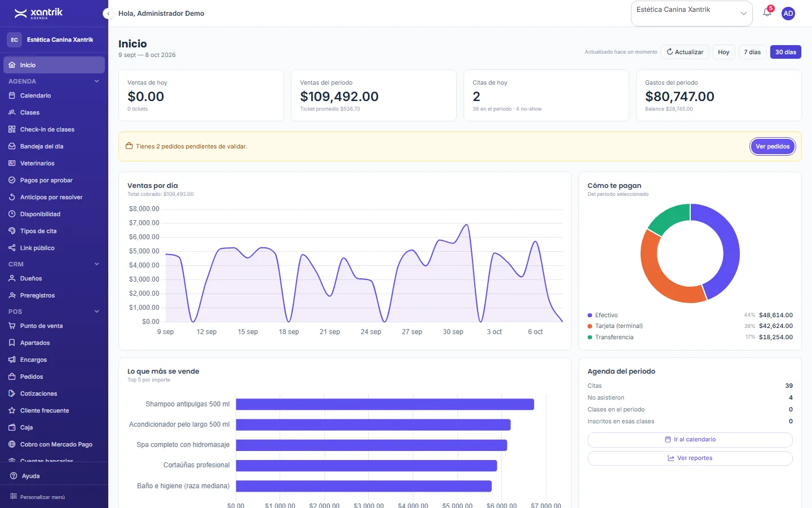Viewport: 812px width, 508px height.
Task: Select the 7 días period filter
Action: point(752,52)
